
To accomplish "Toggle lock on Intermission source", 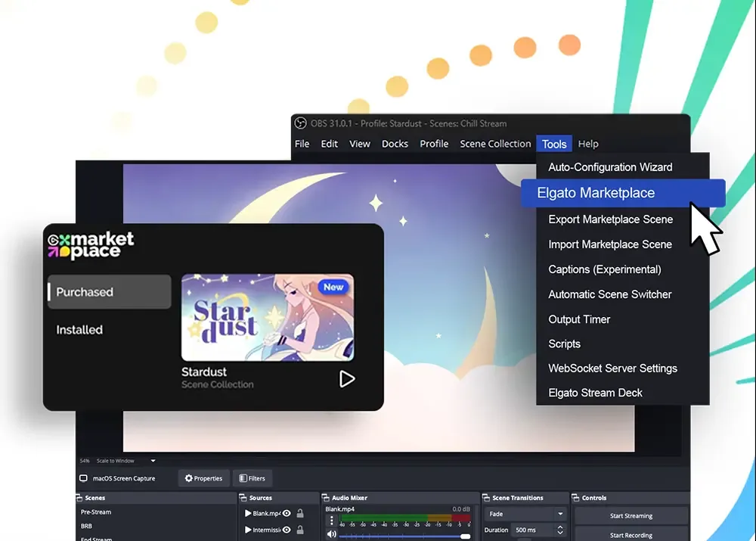I will click(300, 530).
